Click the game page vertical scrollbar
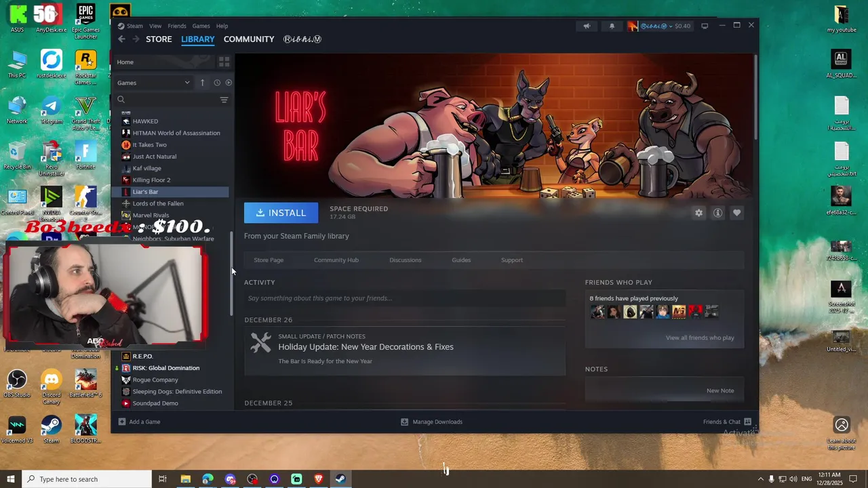 (x=755, y=97)
